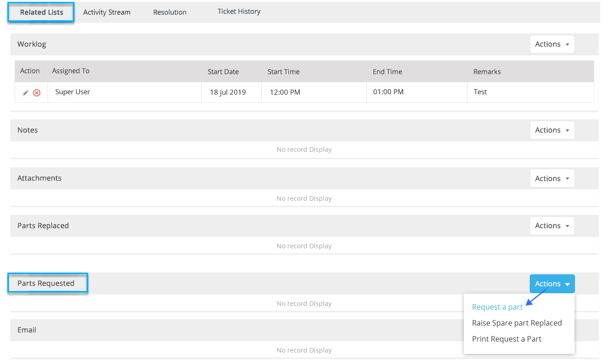Viewport: 607px width, 364px height.
Task: Open the Parts Replaced Actions dropdown
Action: coord(552,226)
